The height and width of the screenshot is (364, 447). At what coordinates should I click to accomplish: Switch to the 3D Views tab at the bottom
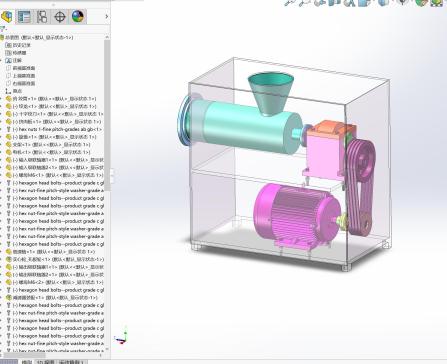(46, 362)
